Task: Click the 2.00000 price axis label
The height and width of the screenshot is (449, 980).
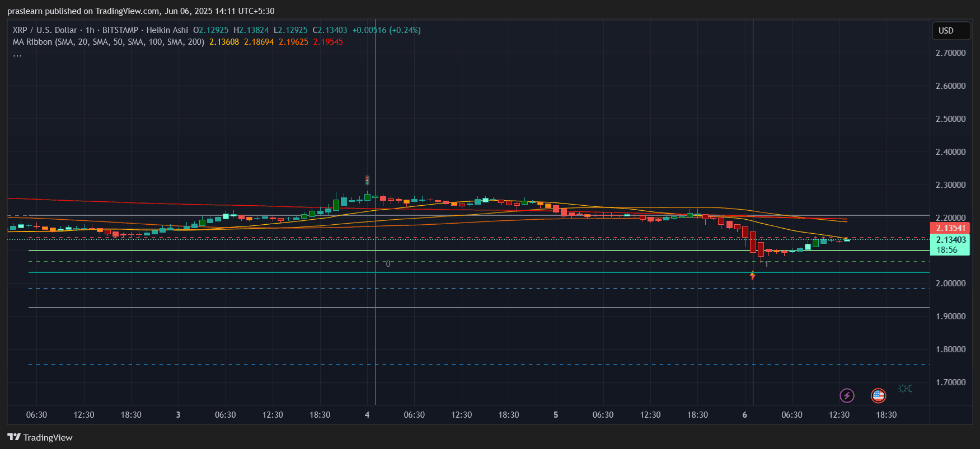Action: [950, 283]
